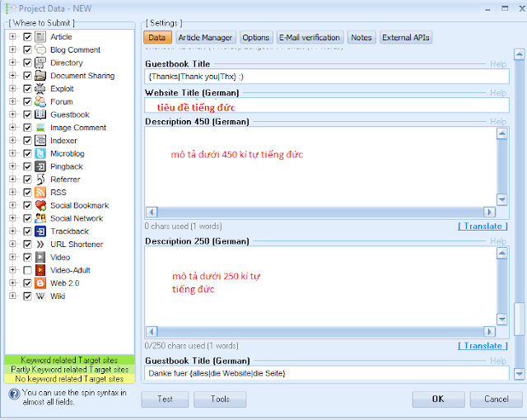Click the Tools button

[220, 399]
